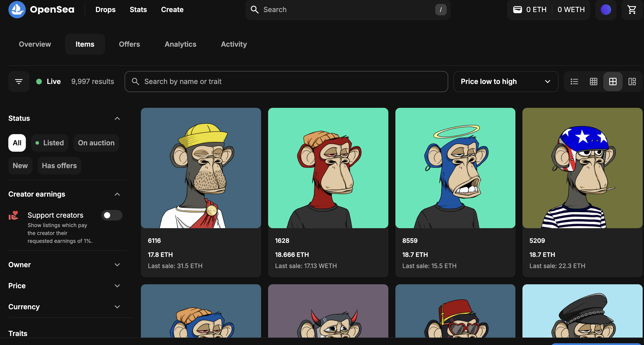Screen dimensions: 644x345
Task: Open the Overview tab
Action: click(x=35, y=44)
